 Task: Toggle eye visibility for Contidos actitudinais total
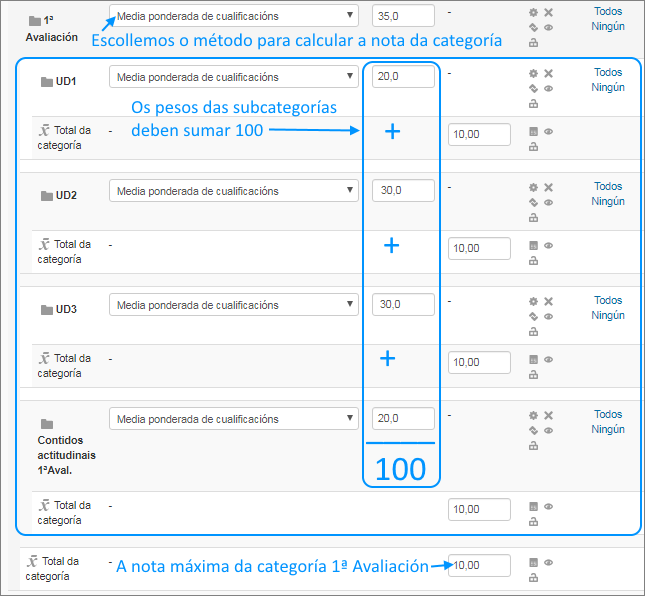[x=548, y=506]
